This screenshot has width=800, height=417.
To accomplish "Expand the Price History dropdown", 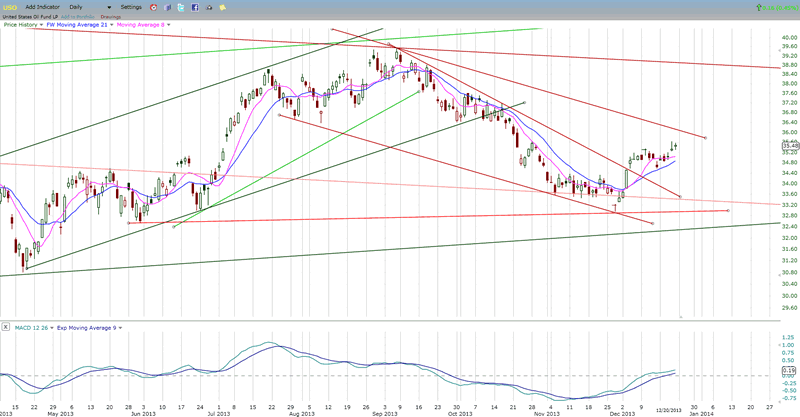I will coord(41,24).
